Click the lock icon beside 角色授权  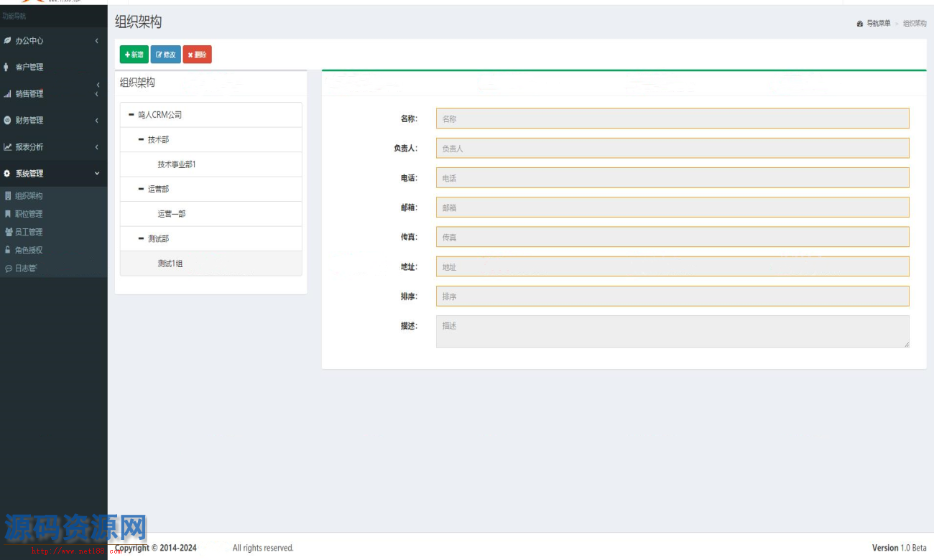tap(8, 250)
